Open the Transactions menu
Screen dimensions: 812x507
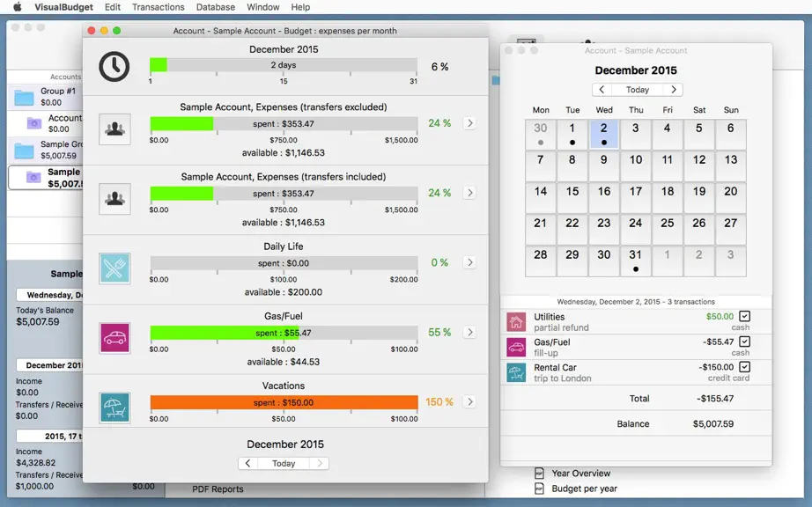(x=158, y=7)
